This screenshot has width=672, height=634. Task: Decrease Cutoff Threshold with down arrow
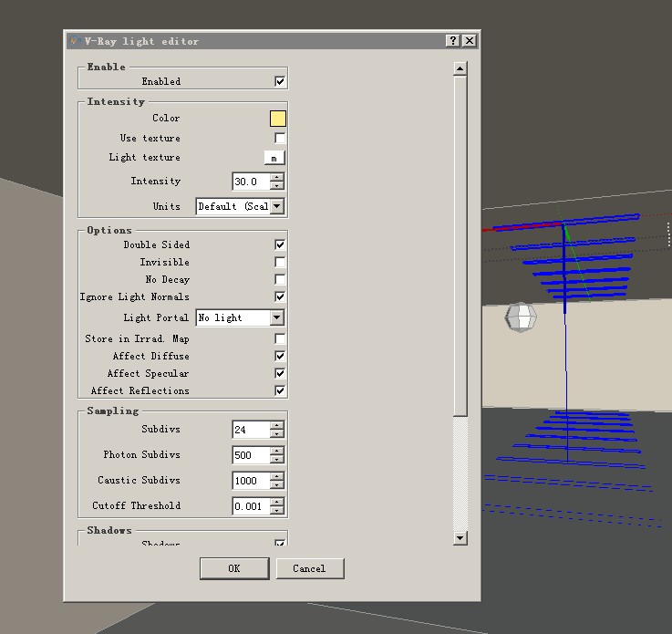coord(277,511)
